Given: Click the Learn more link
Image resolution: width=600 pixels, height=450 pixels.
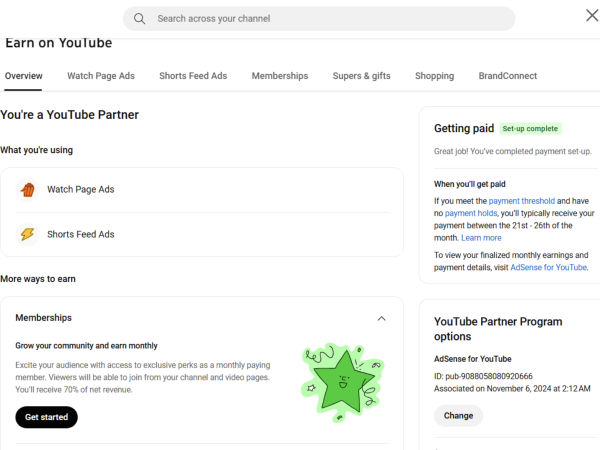Looking at the screenshot, I should pos(481,238).
